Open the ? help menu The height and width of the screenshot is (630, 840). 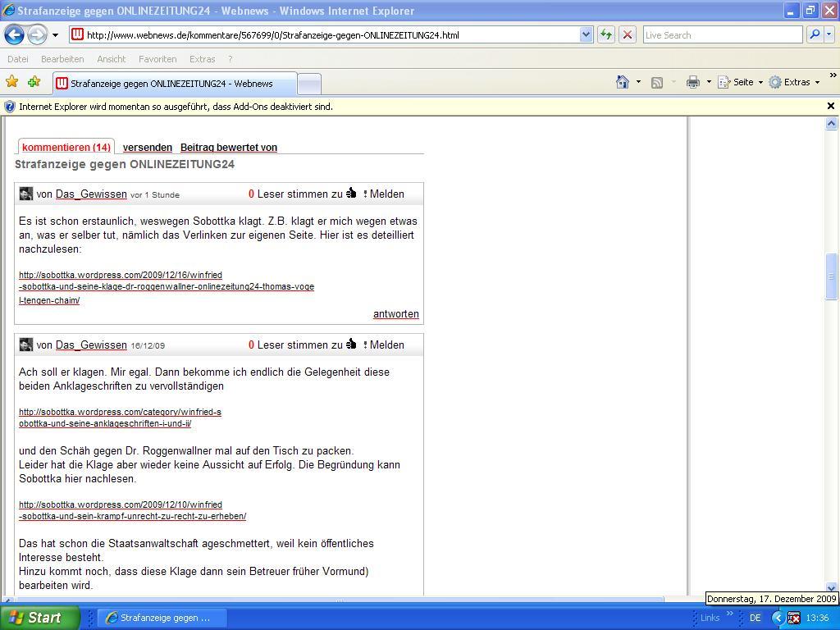pos(231,59)
